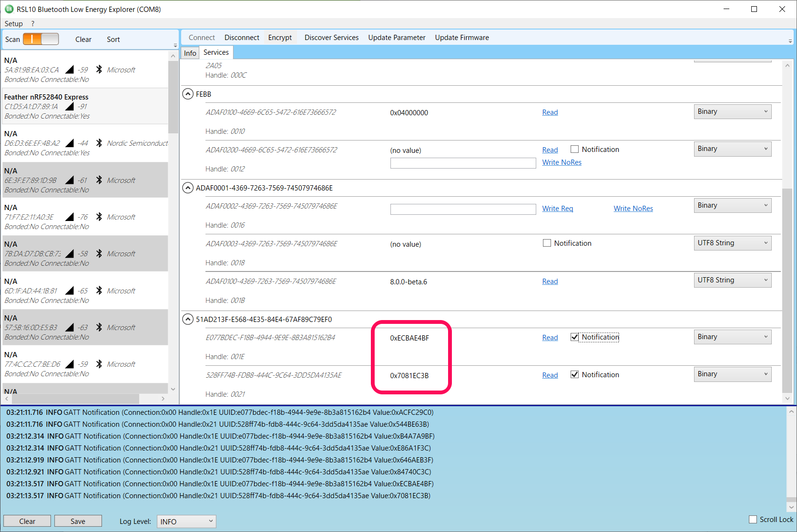The image size is (797, 532).
Task: Click value 8.0.0-beta.6
Action: [409, 282]
